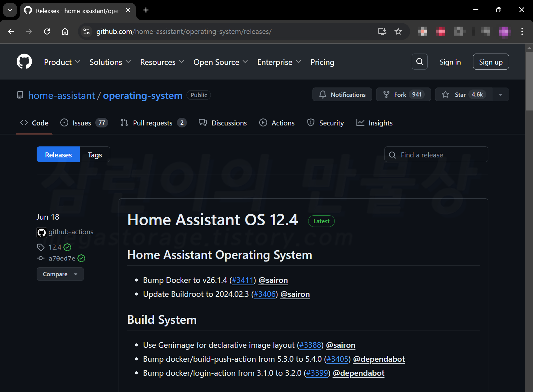Viewport: 533px width, 392px height.
Task: Click the Notifications button
Action: (342, 95)
